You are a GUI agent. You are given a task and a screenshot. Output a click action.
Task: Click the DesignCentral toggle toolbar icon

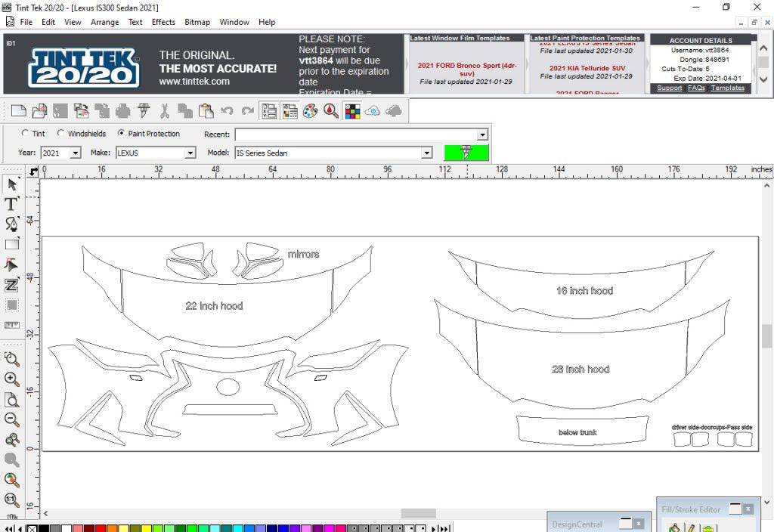tap(269, 111)
